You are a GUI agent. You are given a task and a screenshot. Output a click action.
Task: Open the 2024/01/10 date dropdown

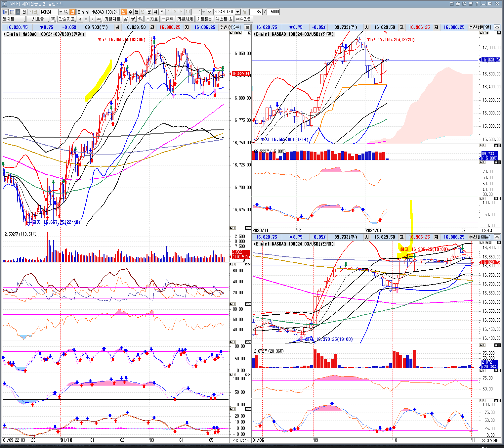pyautogui.click(x=238, y=12)
